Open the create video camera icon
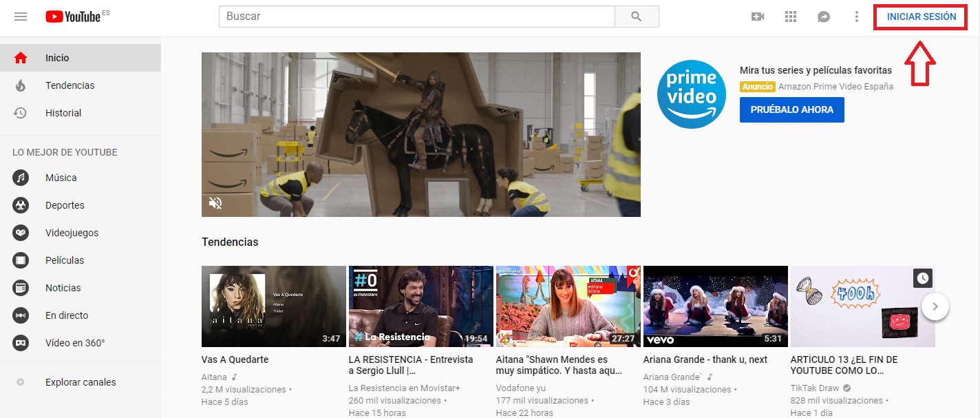This screenshot has height=418, width=980. (x=758, y=17)
